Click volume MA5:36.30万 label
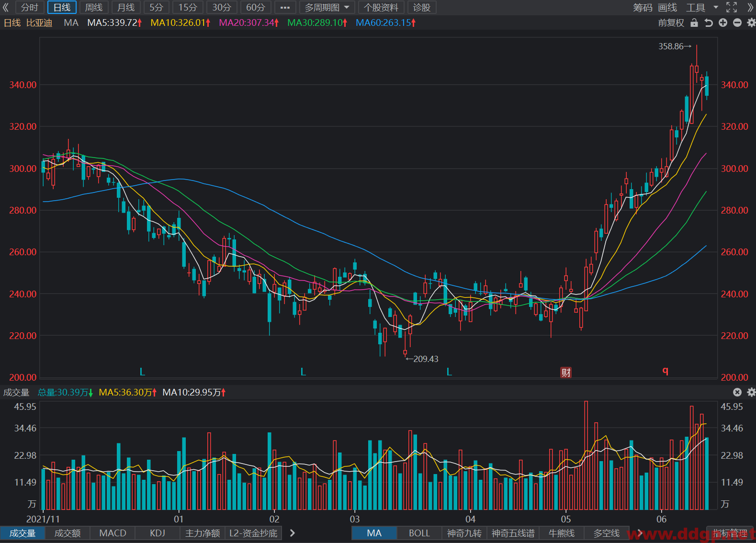 128,392
